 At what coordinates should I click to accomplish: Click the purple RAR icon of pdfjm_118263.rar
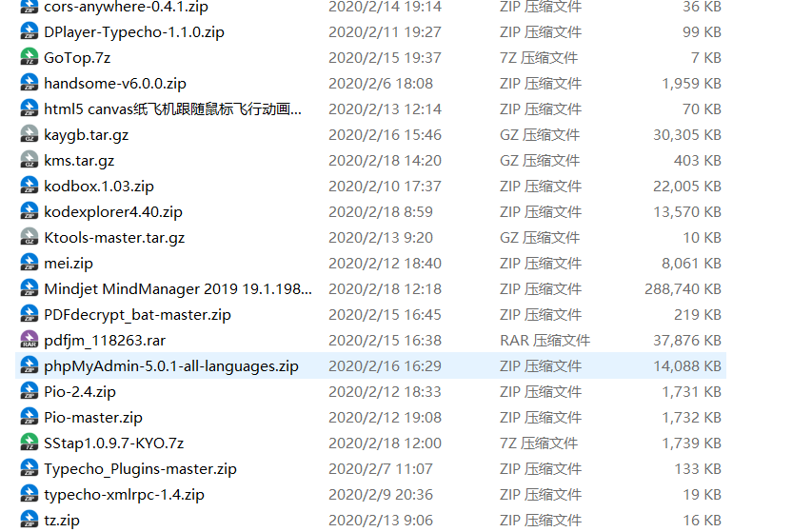point(29,340)
